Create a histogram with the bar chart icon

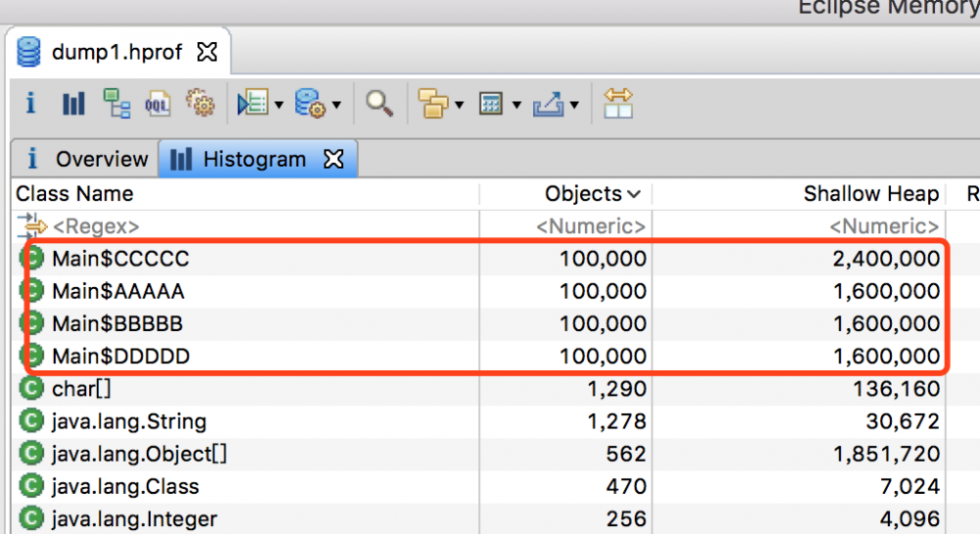coord(73,104)
